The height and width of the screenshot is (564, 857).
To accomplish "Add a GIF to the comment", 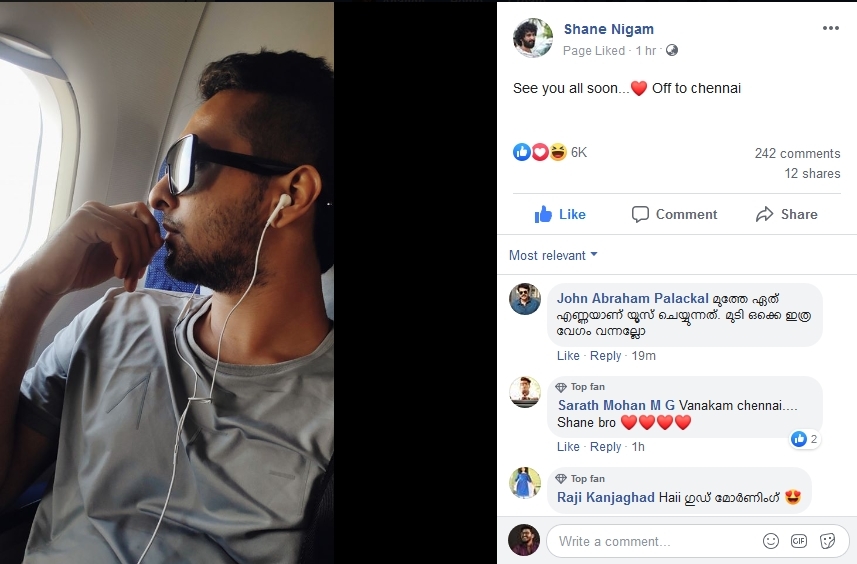I will [x=799, y=541].
